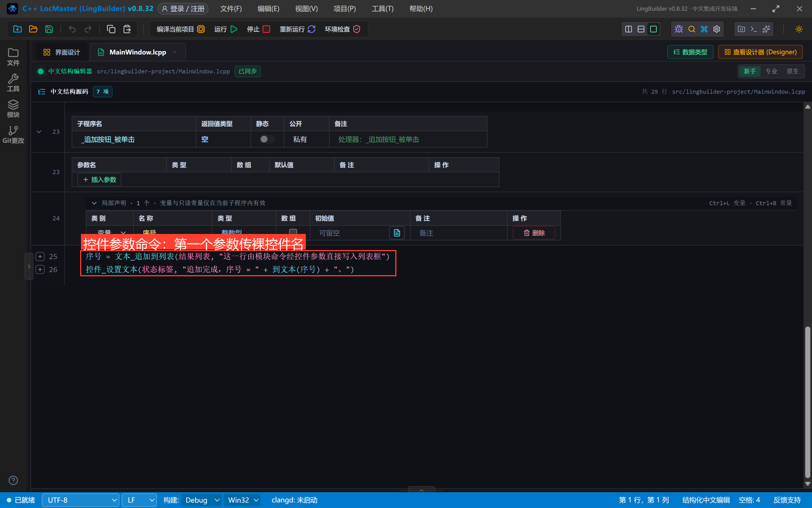This screenshot has height=508, width=812.
Task: Select the 专业 mode option
Action: click(771, 71)
